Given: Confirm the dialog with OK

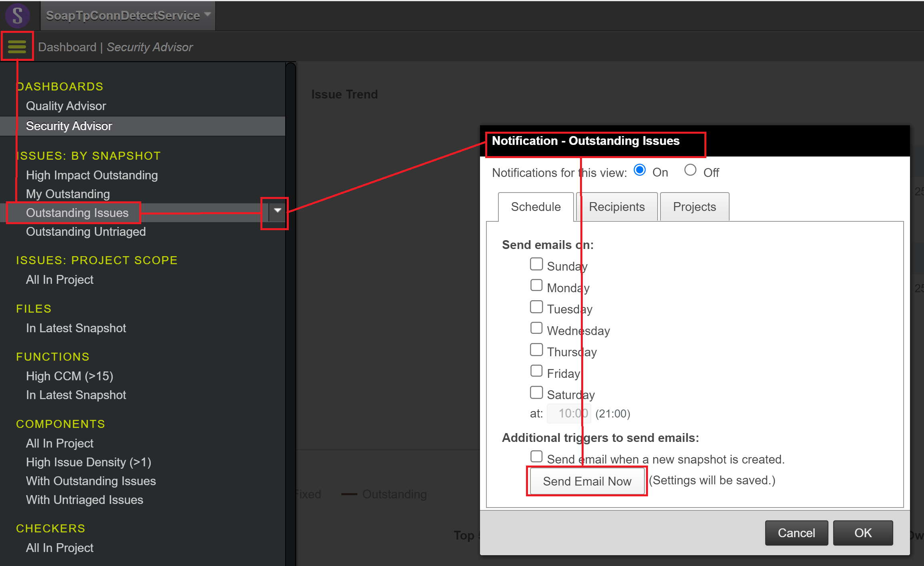Looking at the screenshot, I should (863, 533).
